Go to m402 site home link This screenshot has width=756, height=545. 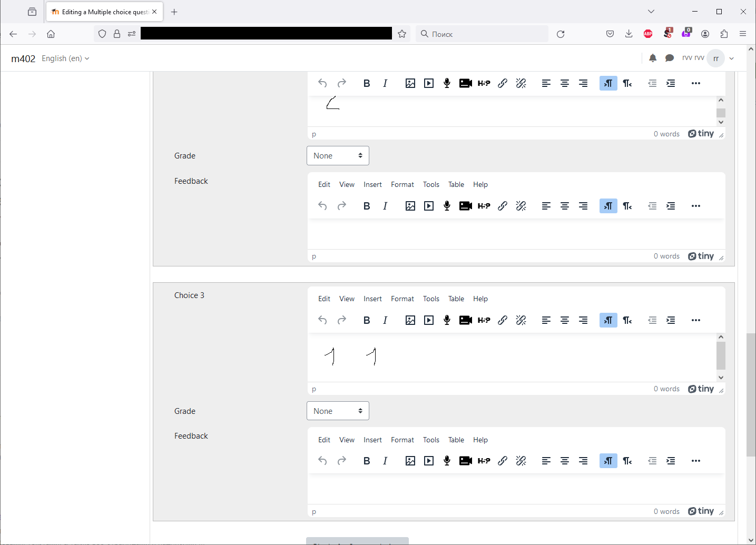tap(23, 58)
